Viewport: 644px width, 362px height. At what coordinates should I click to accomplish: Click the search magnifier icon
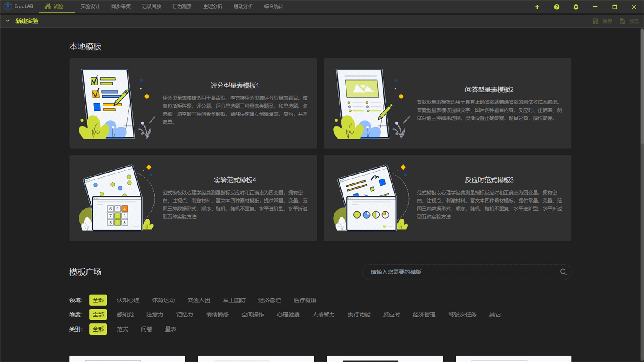pos(563,272)
